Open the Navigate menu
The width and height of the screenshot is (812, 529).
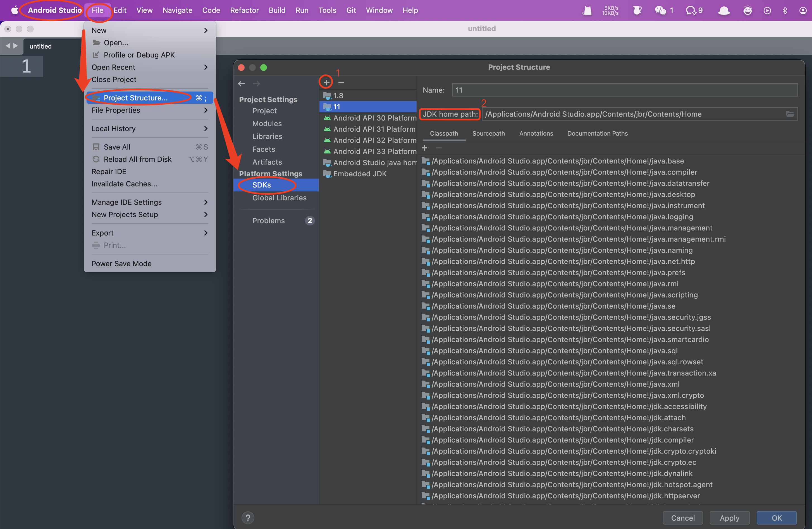click(x=177, y=10)
